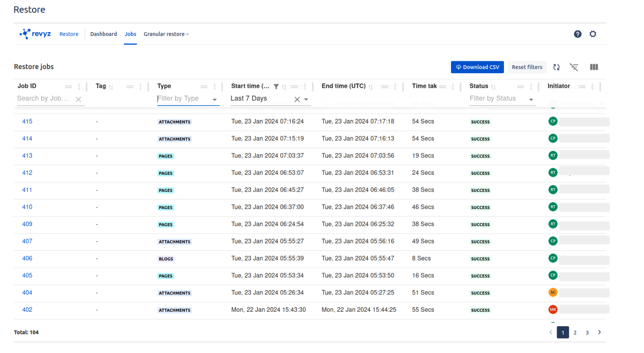
Task: Open job 413 link
Action: coord(27,156)
